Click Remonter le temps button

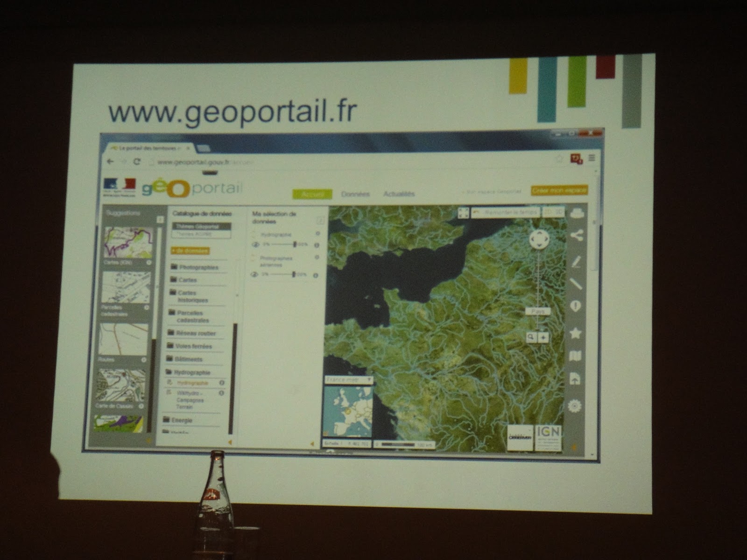click(x=505, y=212)
